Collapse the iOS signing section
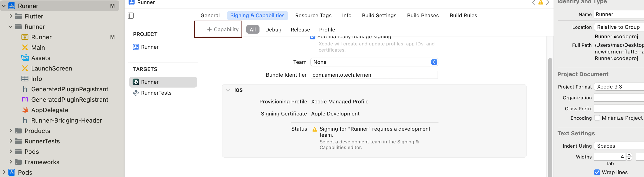Screen dimensions: 644x177 coord(228,90)
